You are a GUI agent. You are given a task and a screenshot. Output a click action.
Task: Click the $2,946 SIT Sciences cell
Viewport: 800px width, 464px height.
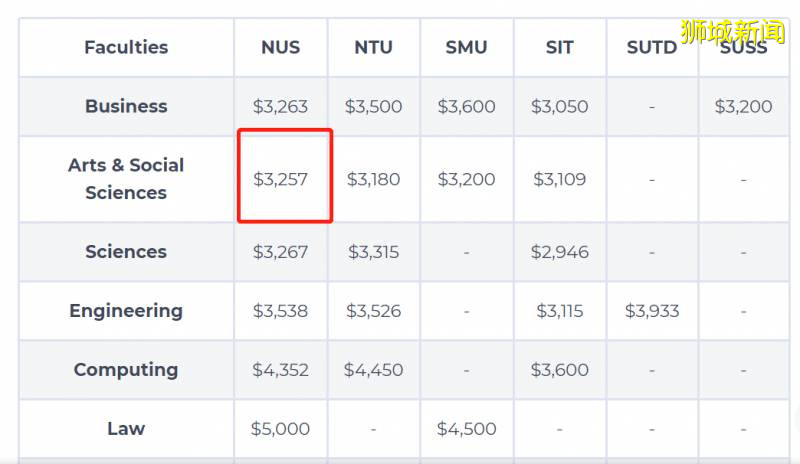[560, 252]
